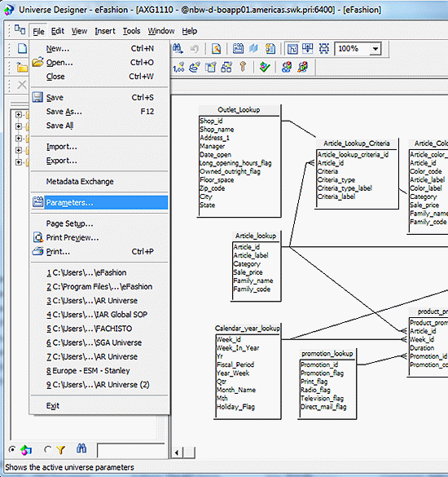This screenshot has height=477, width=448.
Task: Choose Import... in File menu
Action: 99,147
